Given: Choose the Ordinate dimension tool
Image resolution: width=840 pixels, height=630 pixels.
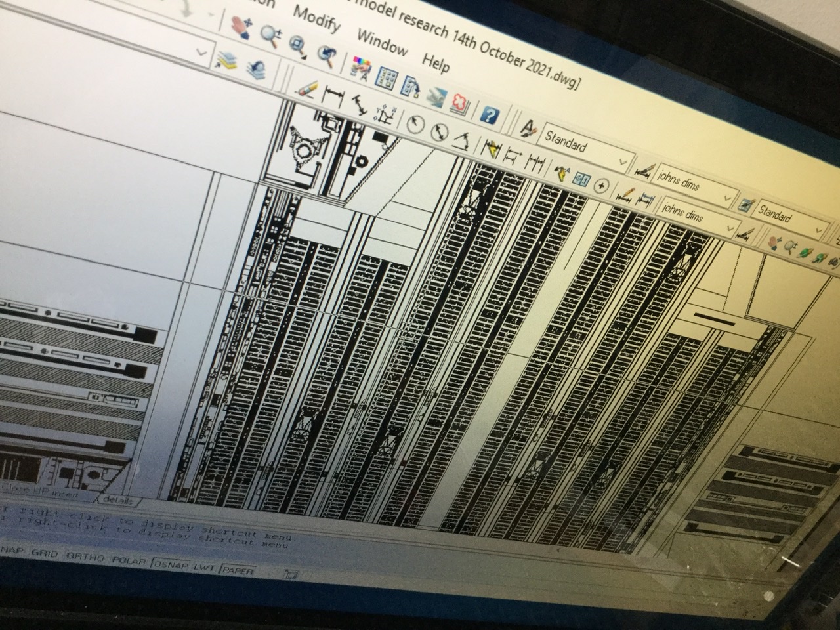Looking at the screenshot, I should pyautogui.click(x=385, y=115).
